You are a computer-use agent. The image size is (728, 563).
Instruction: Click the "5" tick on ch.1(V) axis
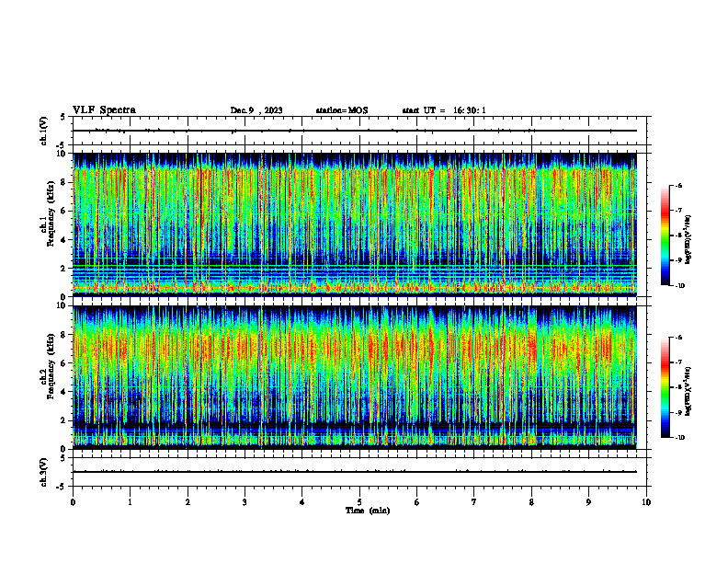click(x=63, y=117)
